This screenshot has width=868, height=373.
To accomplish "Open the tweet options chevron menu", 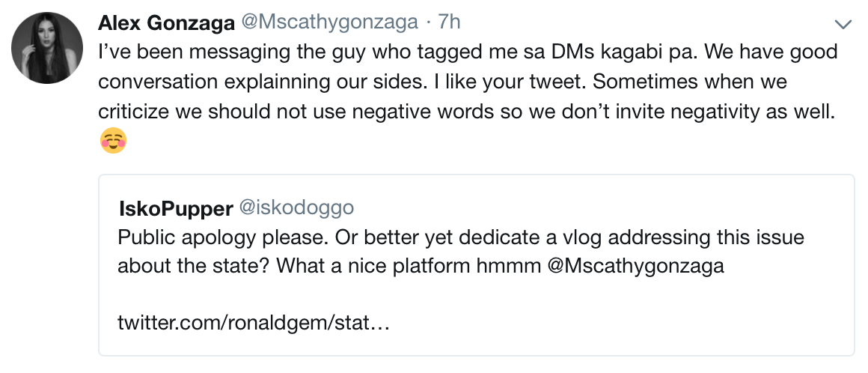I will pyautogui.click(x=843, y=25).
